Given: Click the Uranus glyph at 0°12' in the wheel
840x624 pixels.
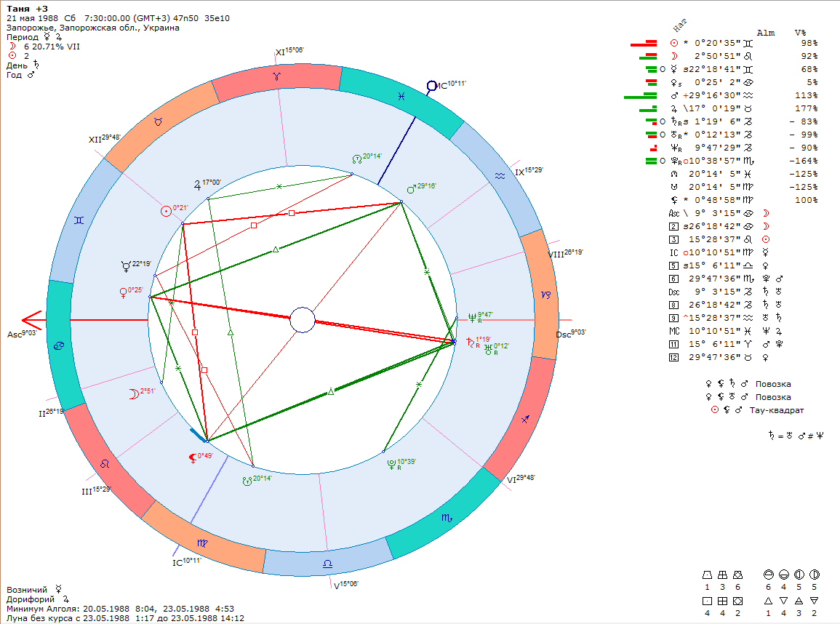Looking at the screenshot, I should (488, 349).
